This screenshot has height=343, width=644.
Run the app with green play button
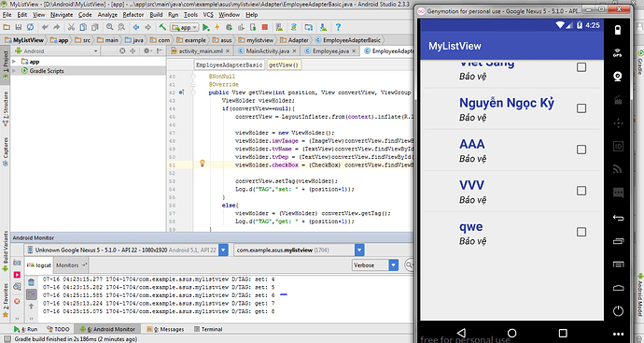205,27
